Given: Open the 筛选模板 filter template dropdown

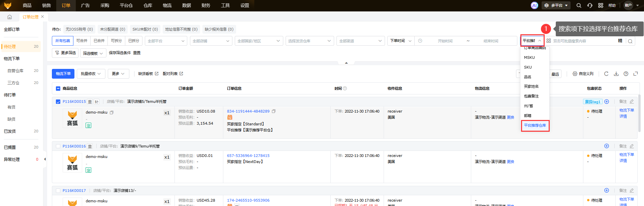Looking at the screenshot, I should click(x=93, y=53).
